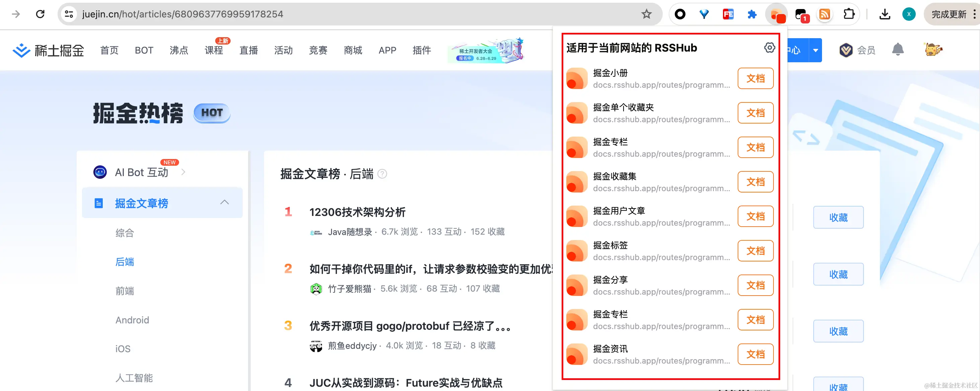Open site info icon in address bar
Viewport: 980px width, 391px height.
(x=69, y=14)
